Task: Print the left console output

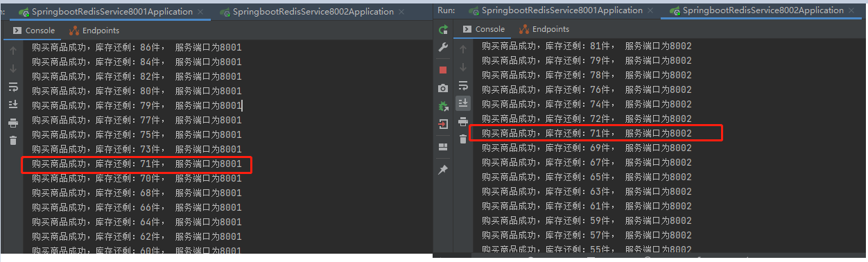Action: pos(12,123)
